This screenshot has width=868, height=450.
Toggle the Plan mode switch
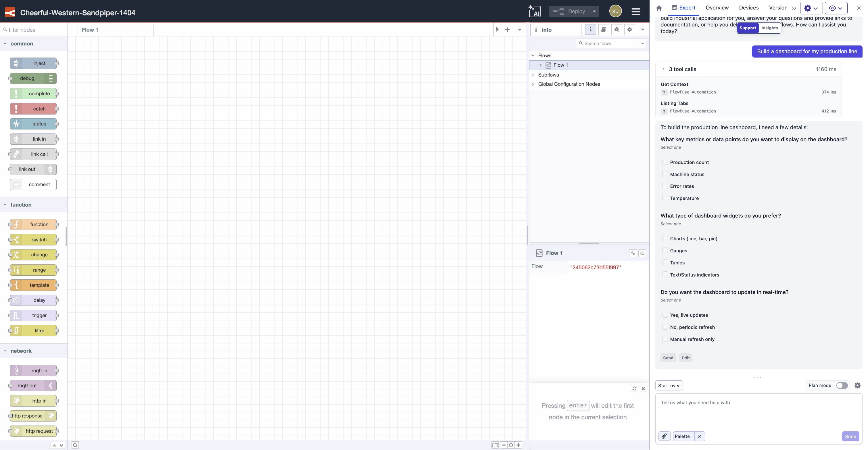(x=842, y=385)
